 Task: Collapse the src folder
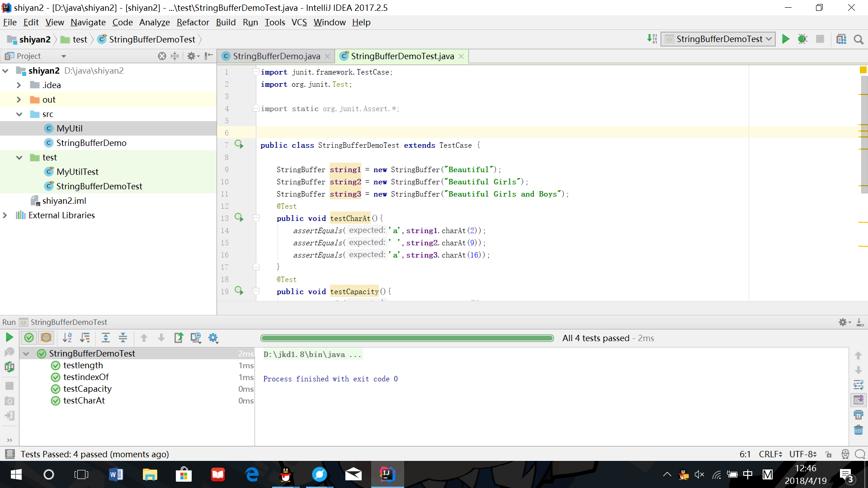coord(19,114)
